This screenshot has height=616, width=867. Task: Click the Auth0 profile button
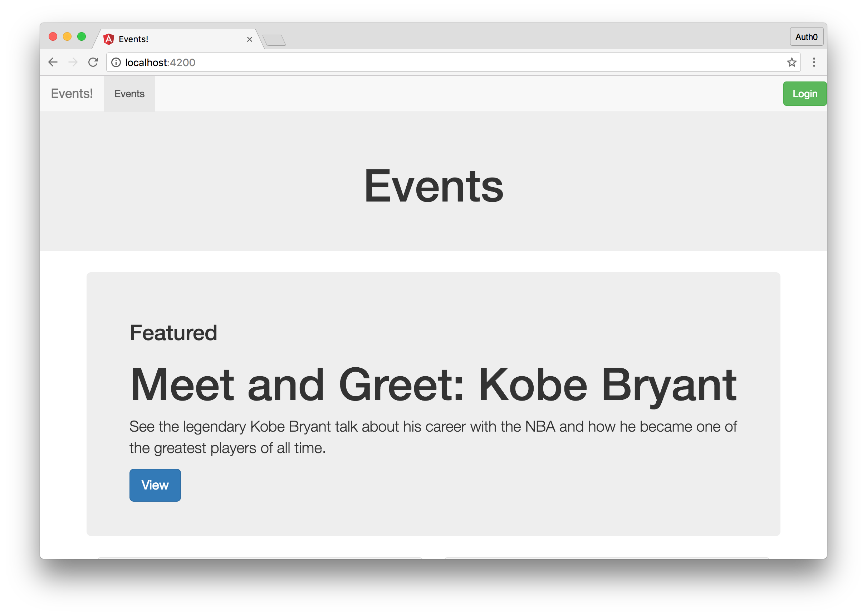[806, 37]
